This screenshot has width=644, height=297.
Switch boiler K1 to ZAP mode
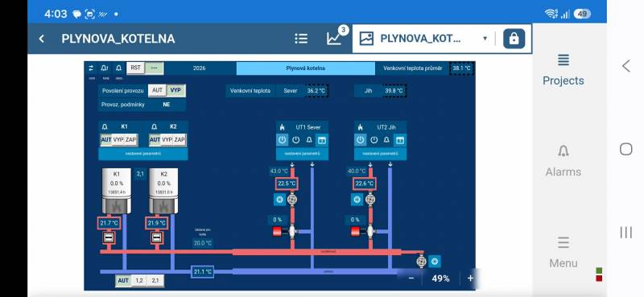[131, 140]
